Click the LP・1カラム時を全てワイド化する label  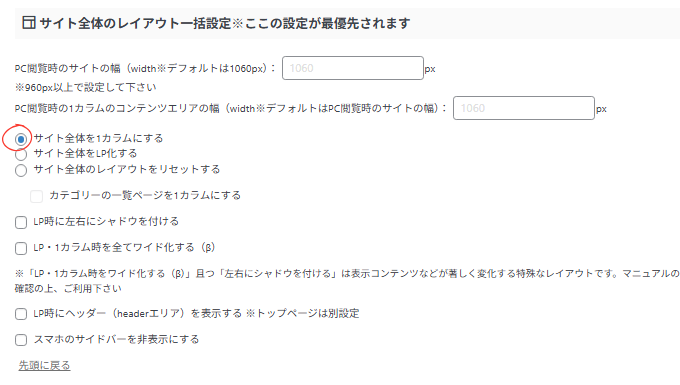coord(124,248)
